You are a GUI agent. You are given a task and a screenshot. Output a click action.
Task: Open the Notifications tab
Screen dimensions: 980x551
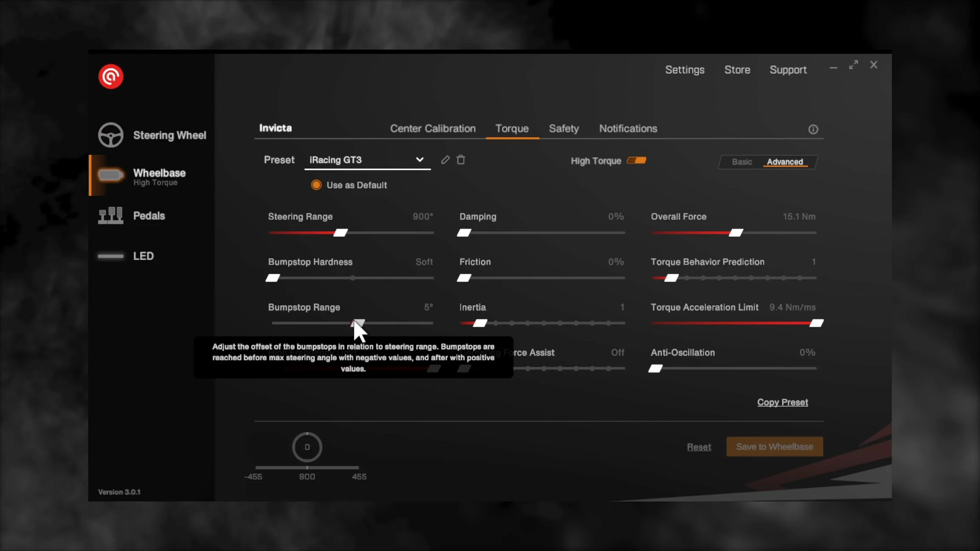[x=628, y=129]
